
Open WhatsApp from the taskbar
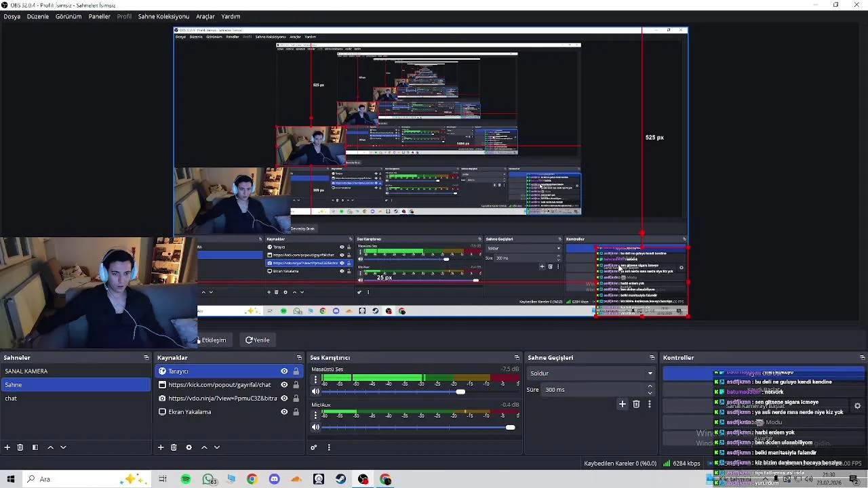coord(209,479)
